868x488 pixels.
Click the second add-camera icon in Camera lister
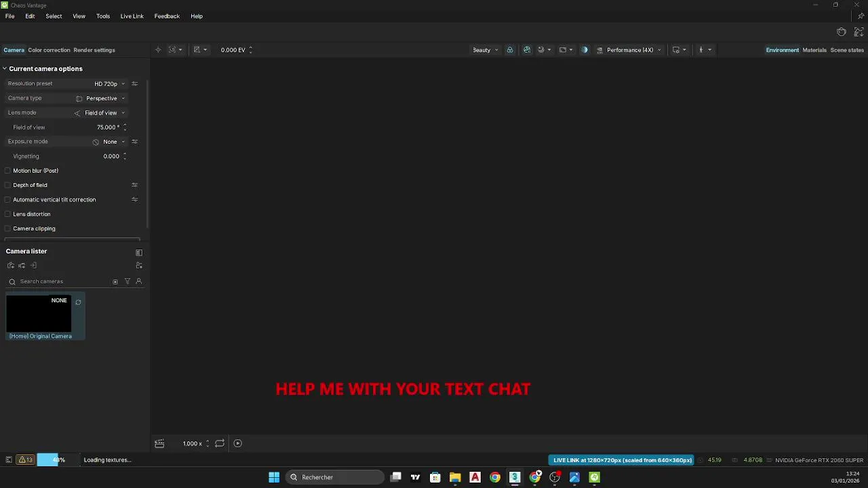coord(22,266)
